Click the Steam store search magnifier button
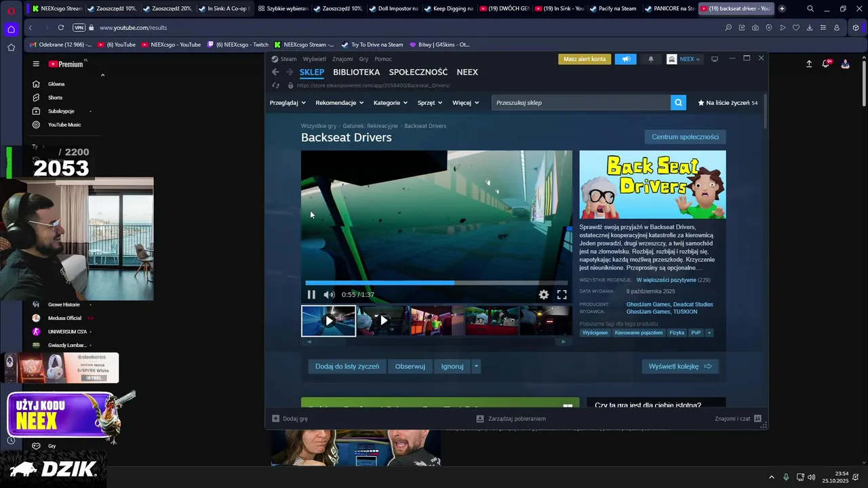Image resolution: width=868 pixels, height=488 pixels. 678,102
